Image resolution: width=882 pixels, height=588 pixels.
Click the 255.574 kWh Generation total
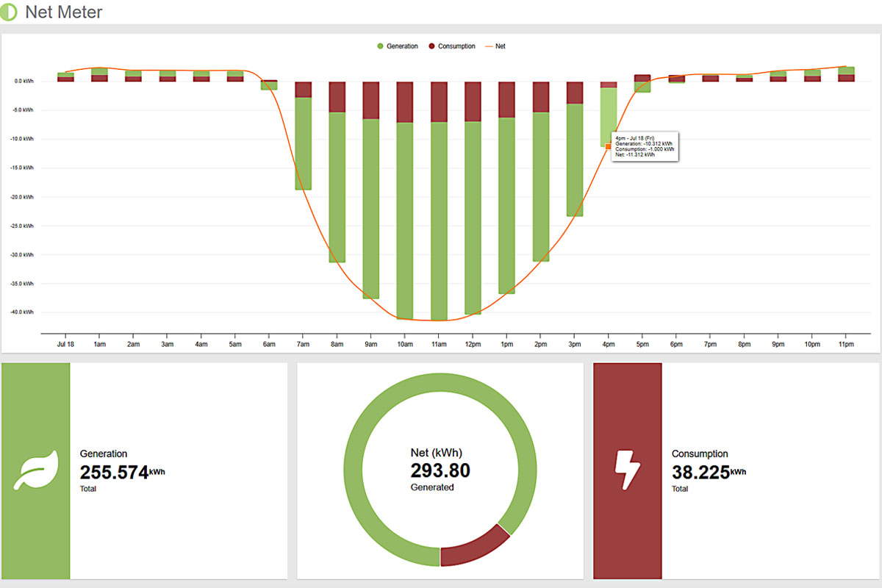click(115, 473)
